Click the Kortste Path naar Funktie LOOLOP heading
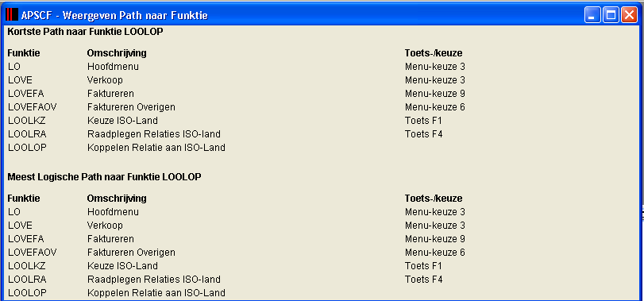The image size is (644, 301). [x=85, y=32]
